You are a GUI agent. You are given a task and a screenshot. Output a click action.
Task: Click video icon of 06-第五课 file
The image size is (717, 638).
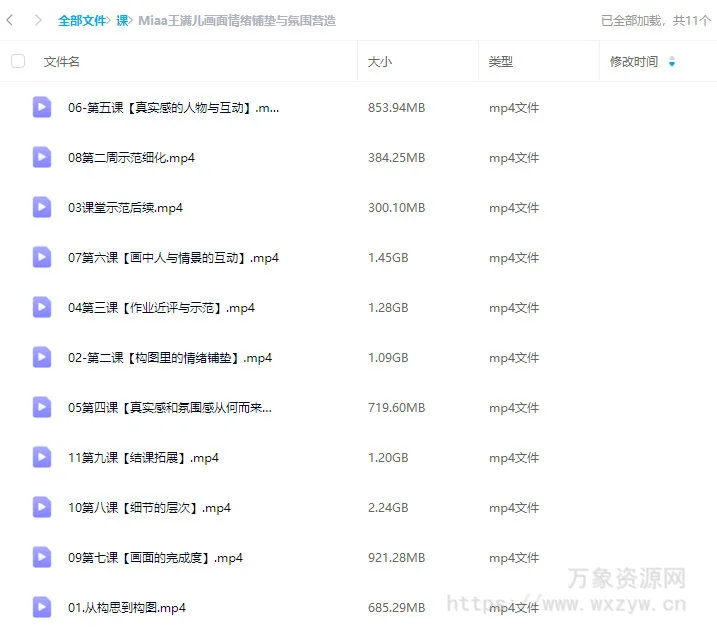(42, 107)
